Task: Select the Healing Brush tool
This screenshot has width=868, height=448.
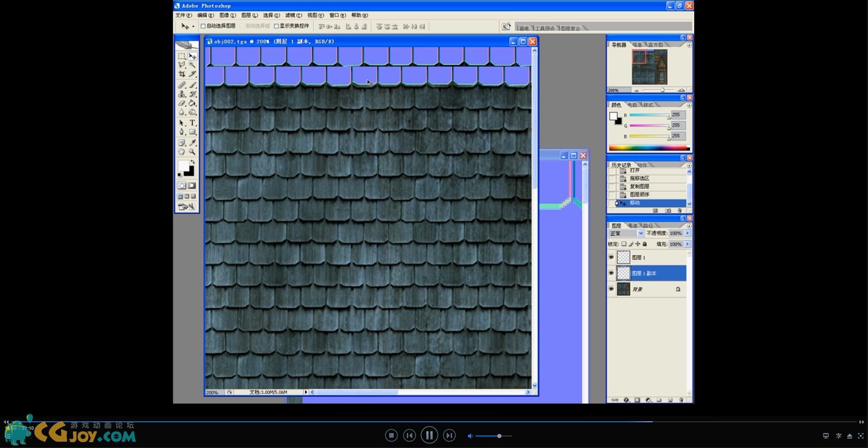Action: tap(181, 85)
